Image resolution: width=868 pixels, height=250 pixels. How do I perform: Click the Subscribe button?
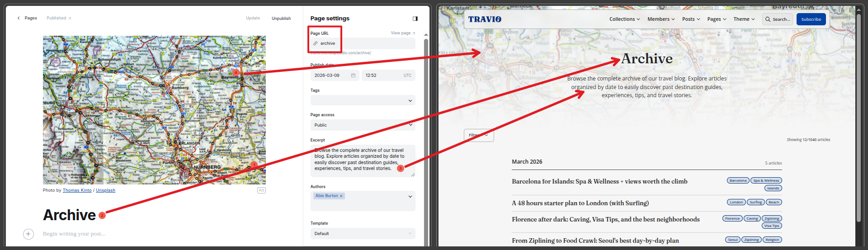[811, 19]
